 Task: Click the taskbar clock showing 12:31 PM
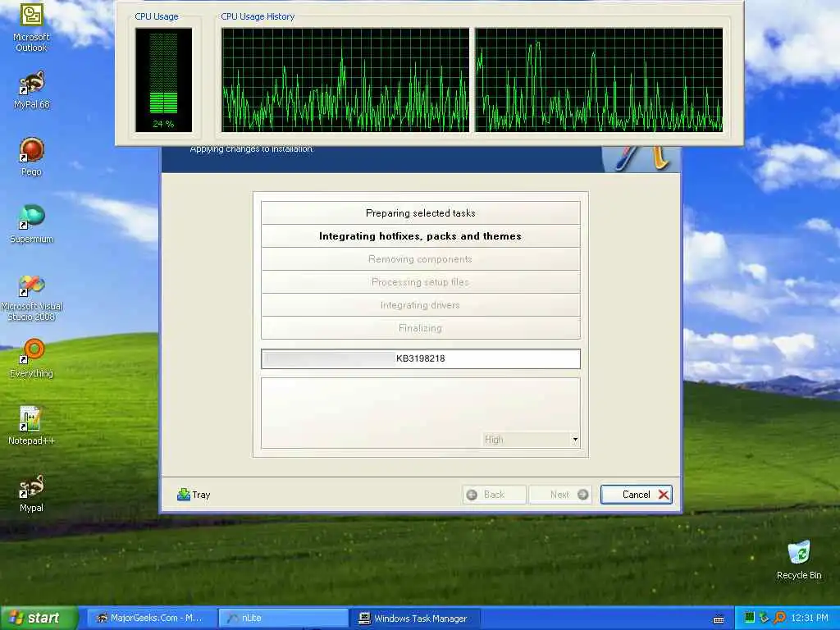click(810, 618)
